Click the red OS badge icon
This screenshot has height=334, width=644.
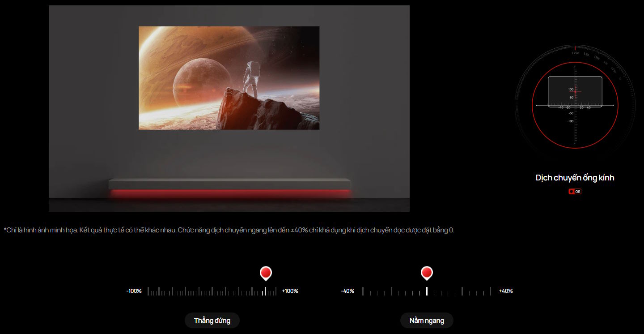tap(575, 192)
